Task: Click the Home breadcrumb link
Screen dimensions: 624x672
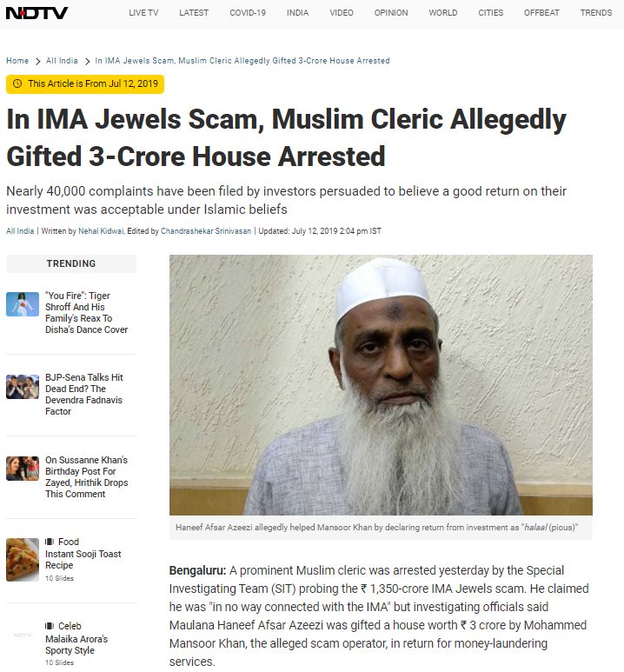Action: click(17, 61)
